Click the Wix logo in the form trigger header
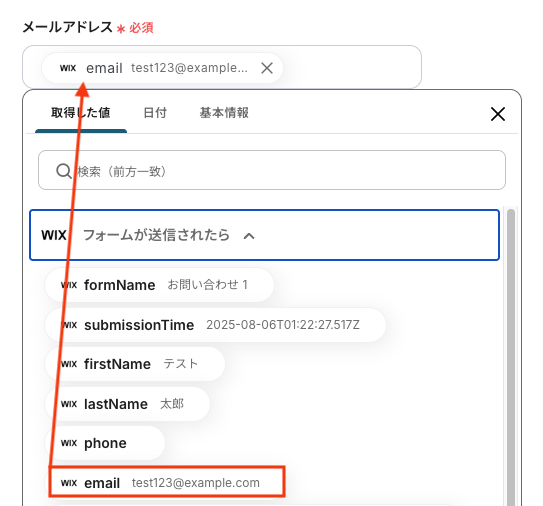The width and height of the screenshot is (543, 506). [x=54, y=235]
